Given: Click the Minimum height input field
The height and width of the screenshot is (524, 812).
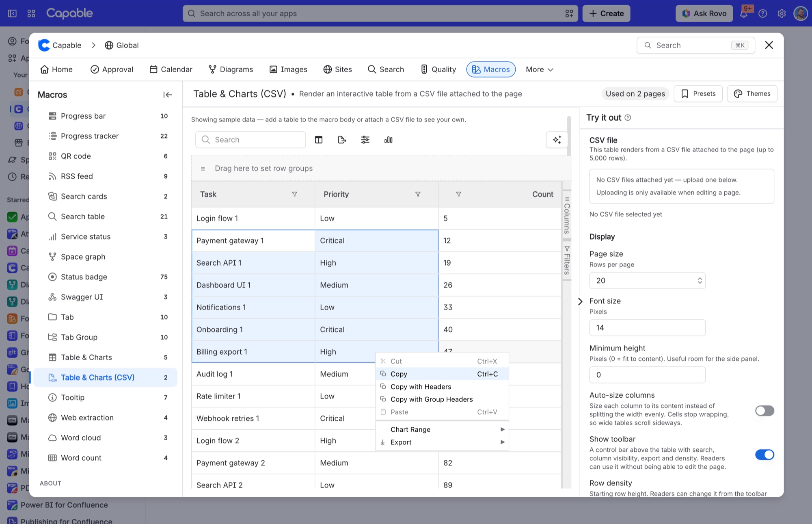Looking at the screenshot, I should (x=647, y=375).
